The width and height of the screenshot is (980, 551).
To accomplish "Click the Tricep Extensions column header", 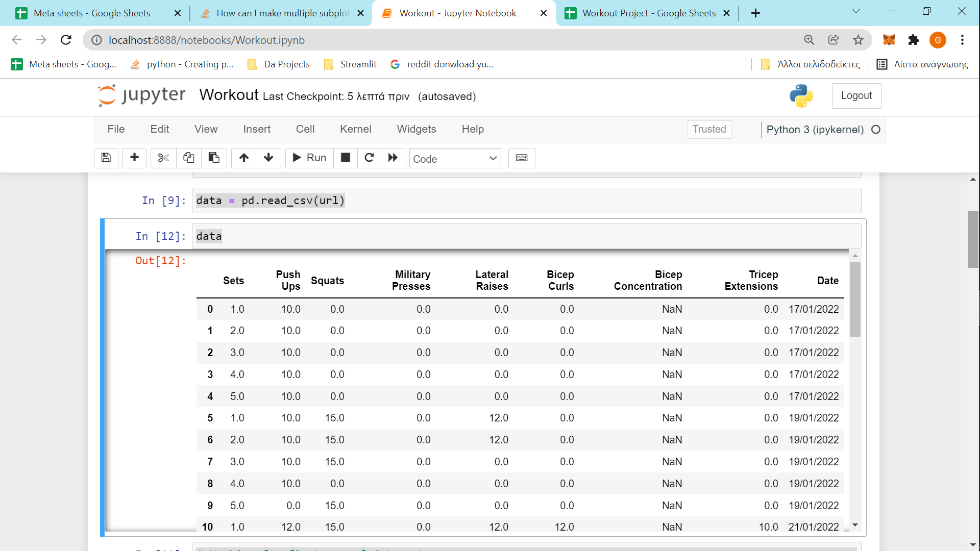I will (751, 281).
